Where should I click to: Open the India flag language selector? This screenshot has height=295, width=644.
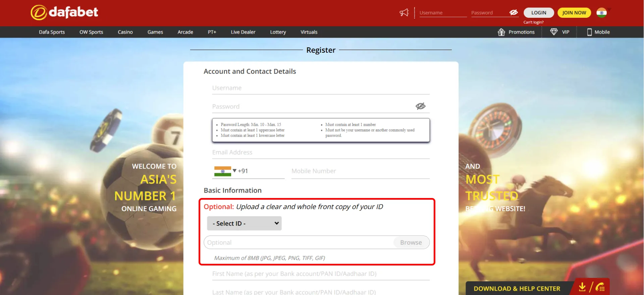coord(602,13)
